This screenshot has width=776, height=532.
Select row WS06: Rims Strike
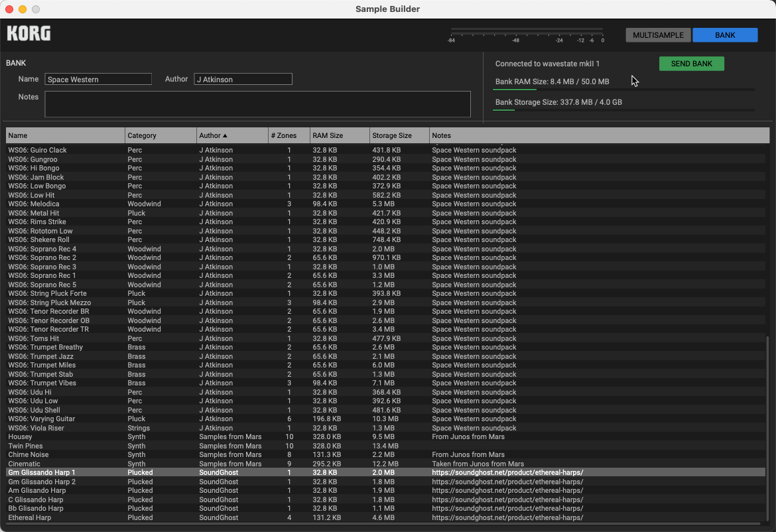385,222
